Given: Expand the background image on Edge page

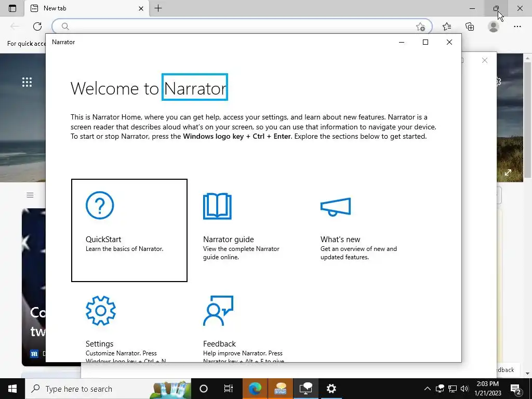Looking at the screenshot, I should 508,172.
